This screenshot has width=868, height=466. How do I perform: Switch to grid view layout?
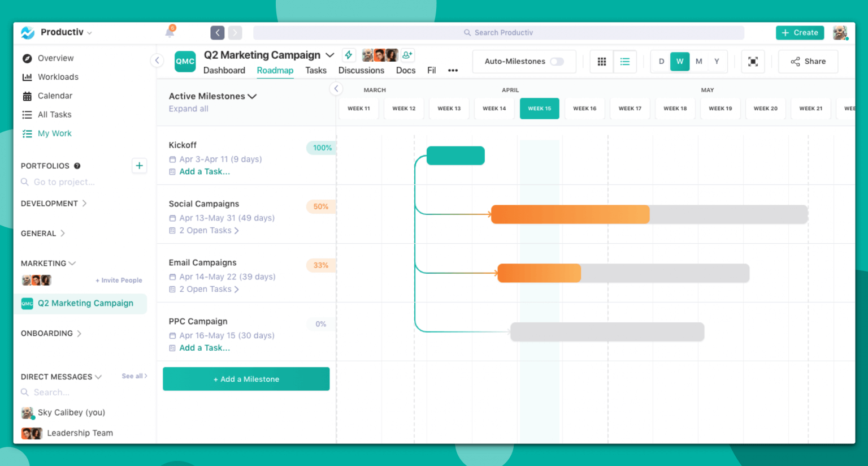pos(601,61)
